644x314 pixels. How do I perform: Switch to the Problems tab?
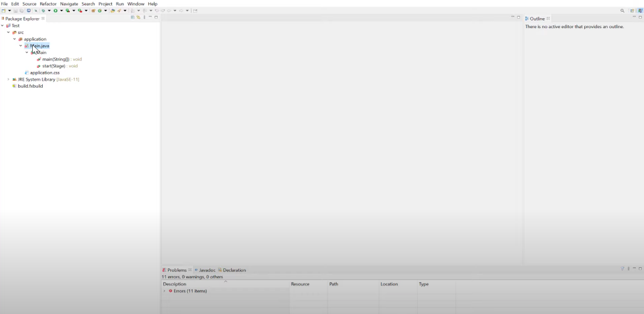177,270
